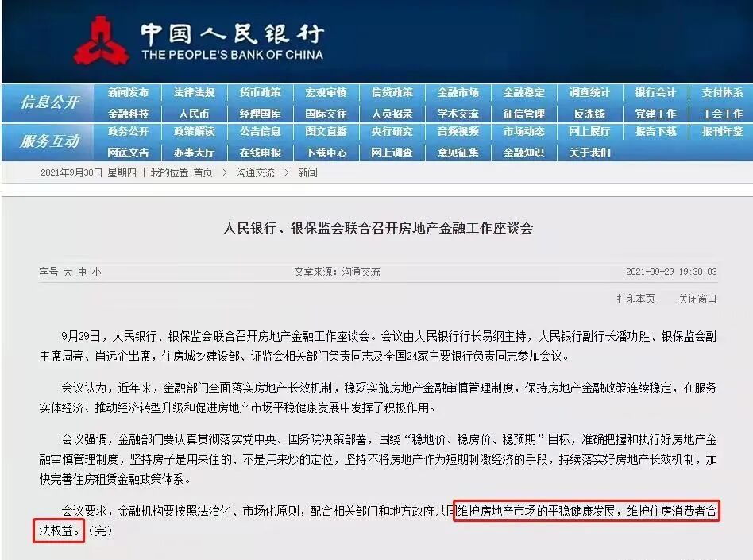The width and height of the screenshot is (753, 560).
Task: Click the 关闭窗口 link
Action: pos(697,299)
